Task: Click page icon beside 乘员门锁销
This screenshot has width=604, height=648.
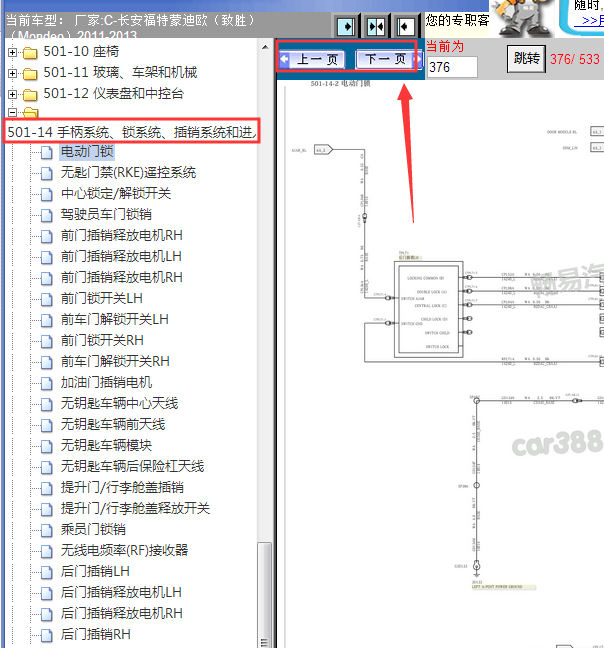Action: coord(47,530)
